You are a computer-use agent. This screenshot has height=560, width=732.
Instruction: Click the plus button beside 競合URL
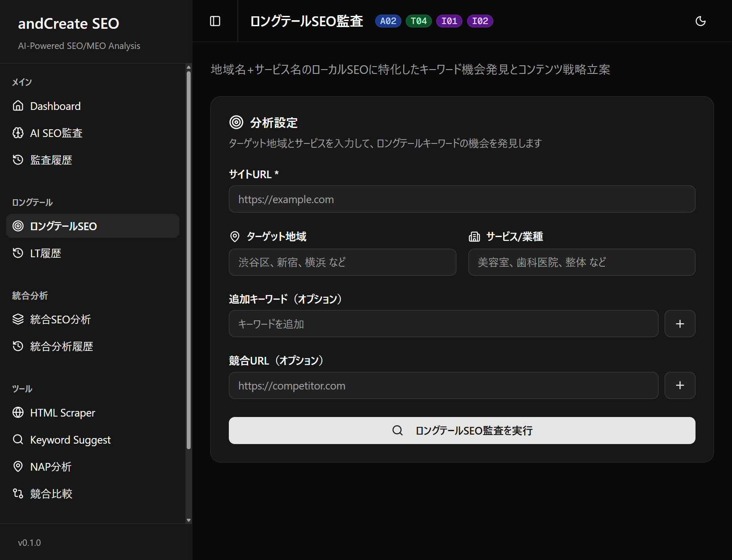tap(680, 385)
